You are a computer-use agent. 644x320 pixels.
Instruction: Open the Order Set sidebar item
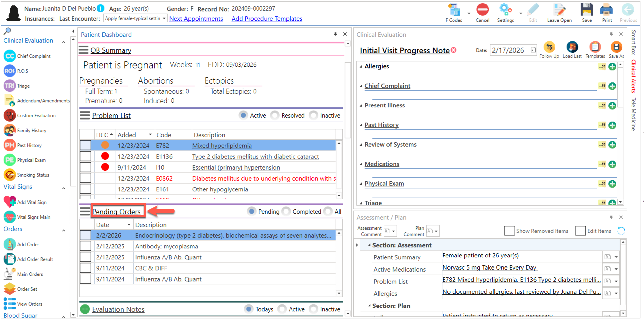[27, 289]
